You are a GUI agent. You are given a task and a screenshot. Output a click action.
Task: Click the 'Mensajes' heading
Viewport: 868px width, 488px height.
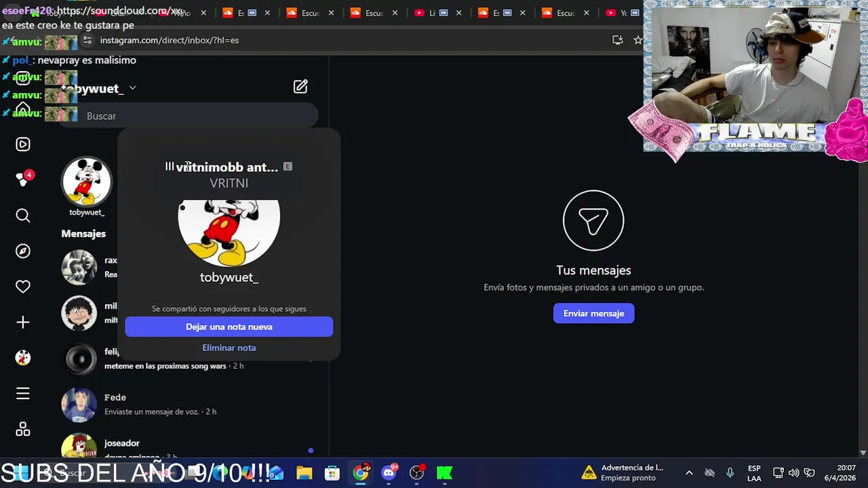point(83,233)
